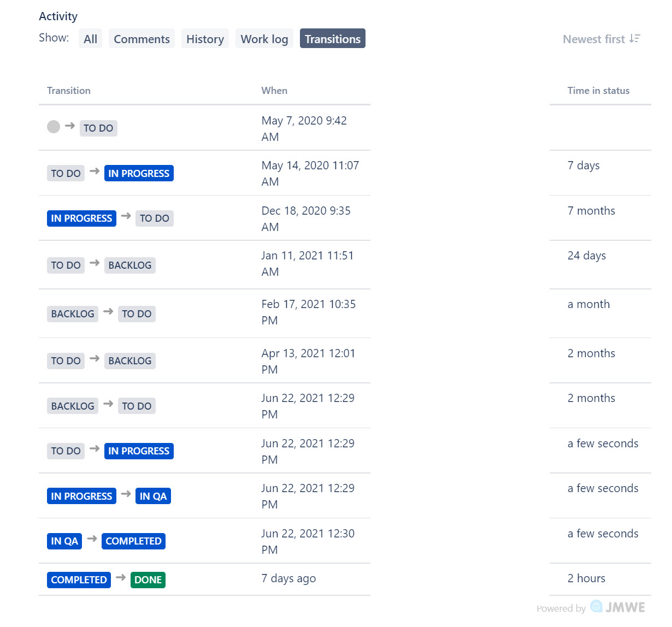Click BACKLOG lozenge in Feb 17, 2021 row
The height and width of the screenshot is (627, 672).
click(73, 313)
